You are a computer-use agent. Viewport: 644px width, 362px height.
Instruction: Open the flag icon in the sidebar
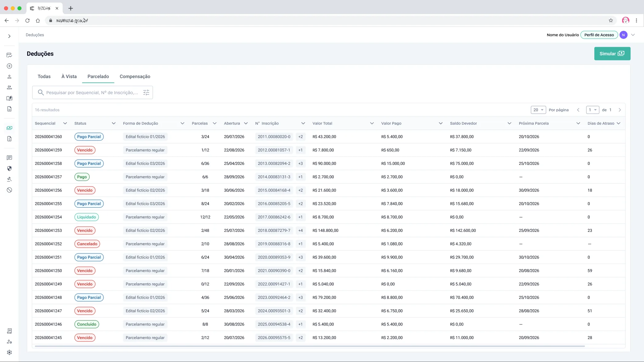point(10,55)
